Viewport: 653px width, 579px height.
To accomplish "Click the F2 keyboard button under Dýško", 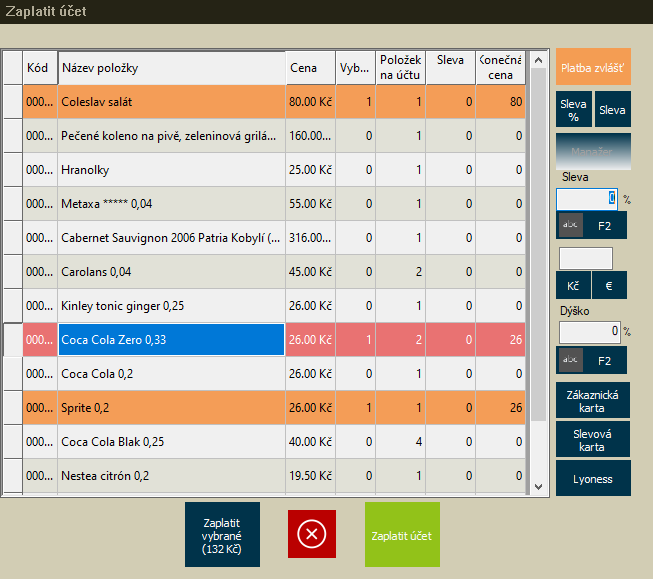I will tap(592, 360).
